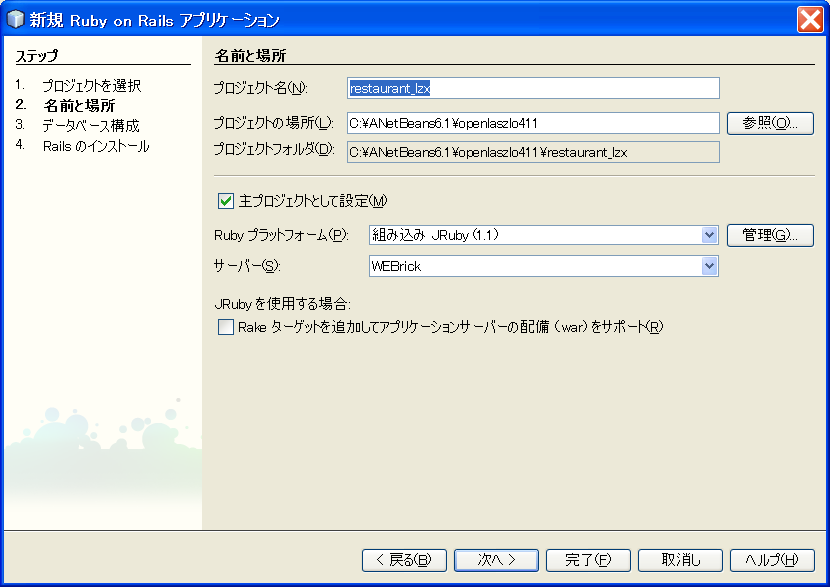Click step 1 プロジェクトを選択
This screenshot has width=830, height=587.
pos(92,85)
